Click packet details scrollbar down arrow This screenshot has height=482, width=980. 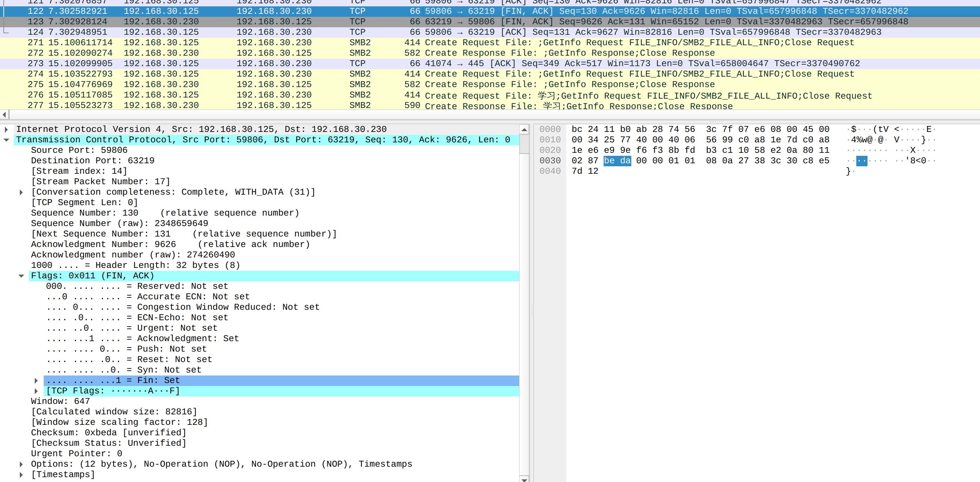pyautogui.click(x=524, y=479)
